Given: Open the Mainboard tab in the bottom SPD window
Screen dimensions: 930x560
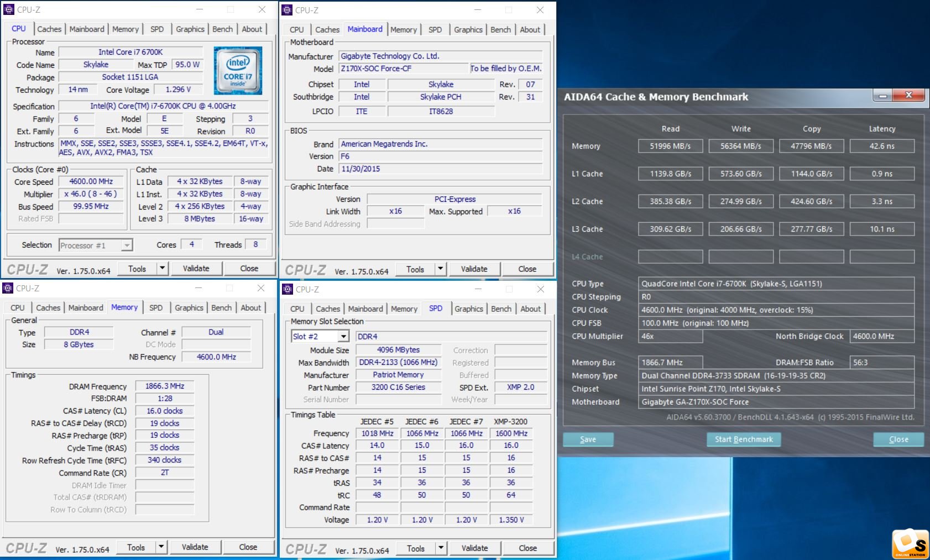Looking at the screenshot, I should pos(365,309).
